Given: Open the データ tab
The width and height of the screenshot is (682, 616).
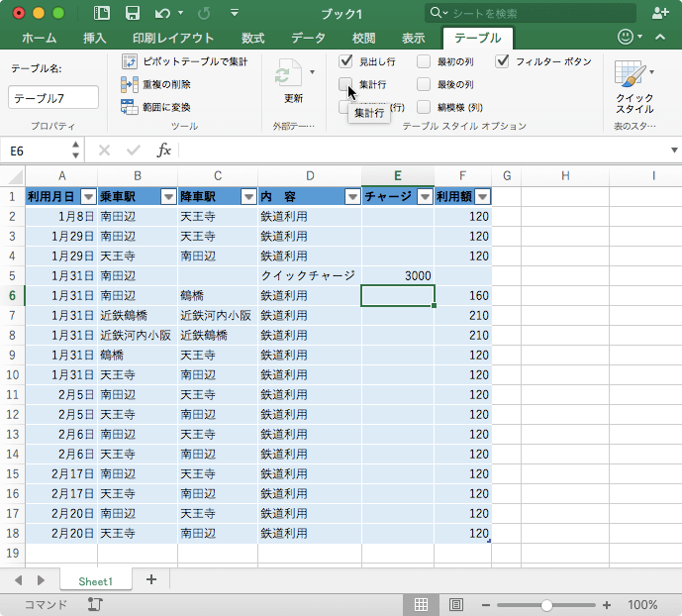Looking at the screenshot, I should [x=309, y=39].
